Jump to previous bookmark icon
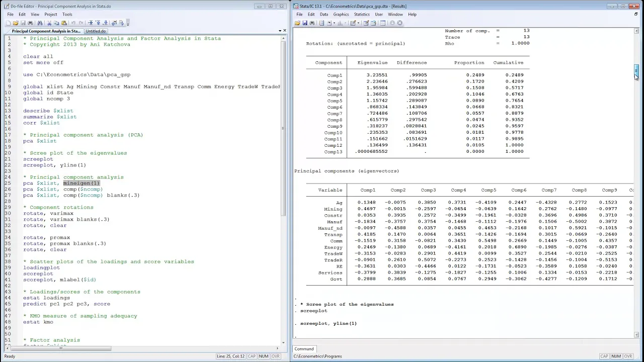Image resolution: width=644 pixels, height=362 pixels. pos(98,23)
